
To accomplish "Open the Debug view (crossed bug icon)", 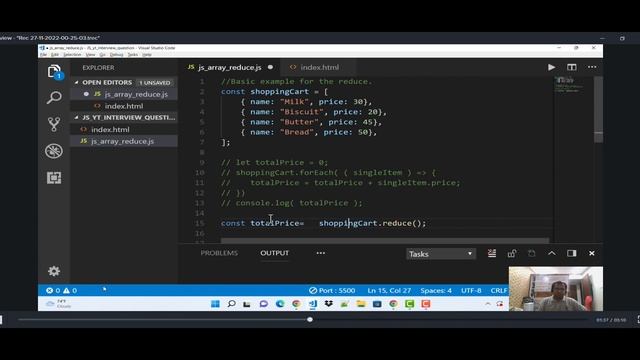I will pyautogui.click(x=54, y=151).
